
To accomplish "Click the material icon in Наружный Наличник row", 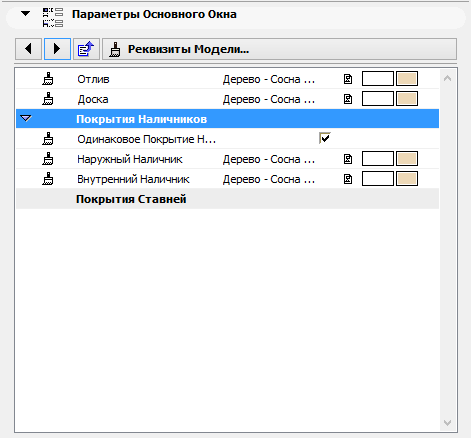I will [x=348, y=159].
